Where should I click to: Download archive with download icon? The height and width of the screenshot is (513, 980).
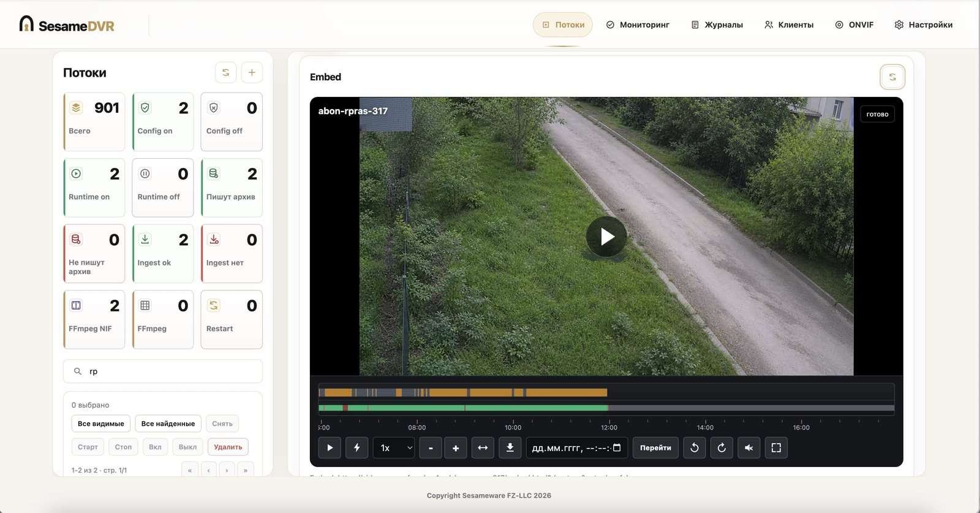pos(510,448)
